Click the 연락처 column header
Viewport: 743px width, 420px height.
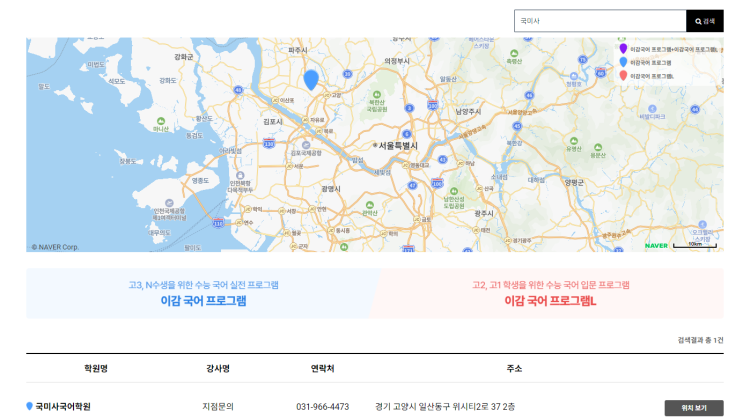pos(323,368)
